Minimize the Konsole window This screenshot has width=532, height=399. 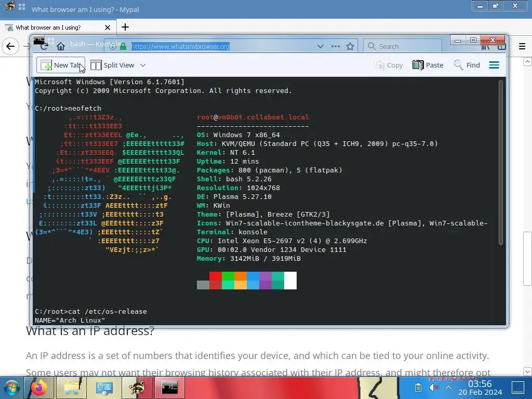[x=458, y=41]
